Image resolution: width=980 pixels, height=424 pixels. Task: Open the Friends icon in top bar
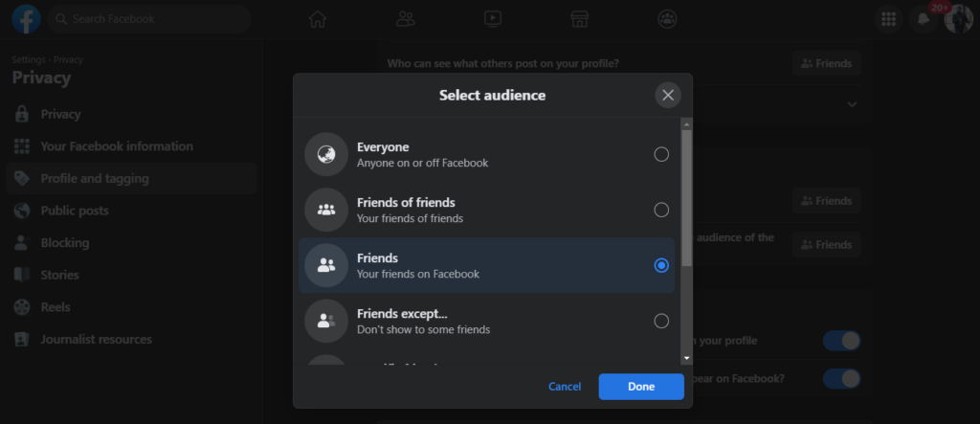[x=405, y=19]
